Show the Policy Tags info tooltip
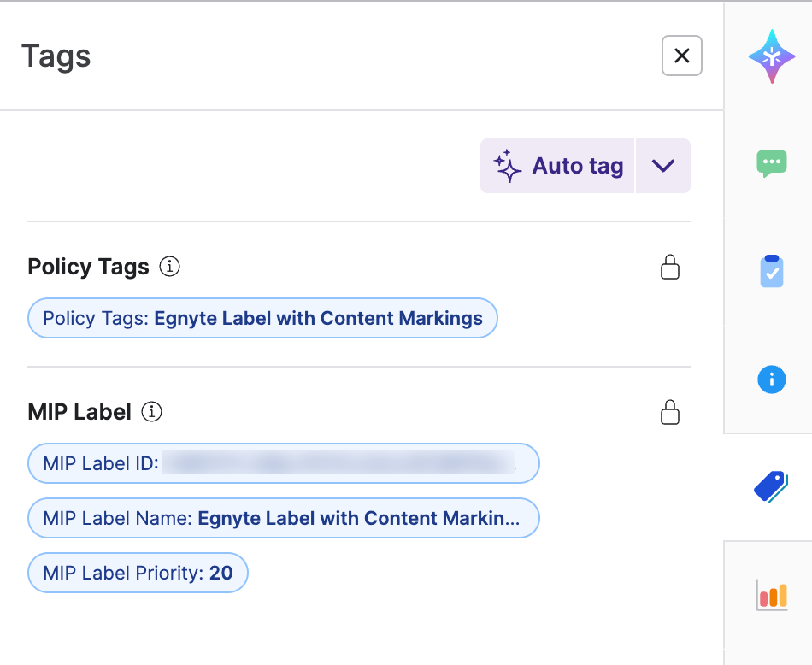 pos(169,267)
